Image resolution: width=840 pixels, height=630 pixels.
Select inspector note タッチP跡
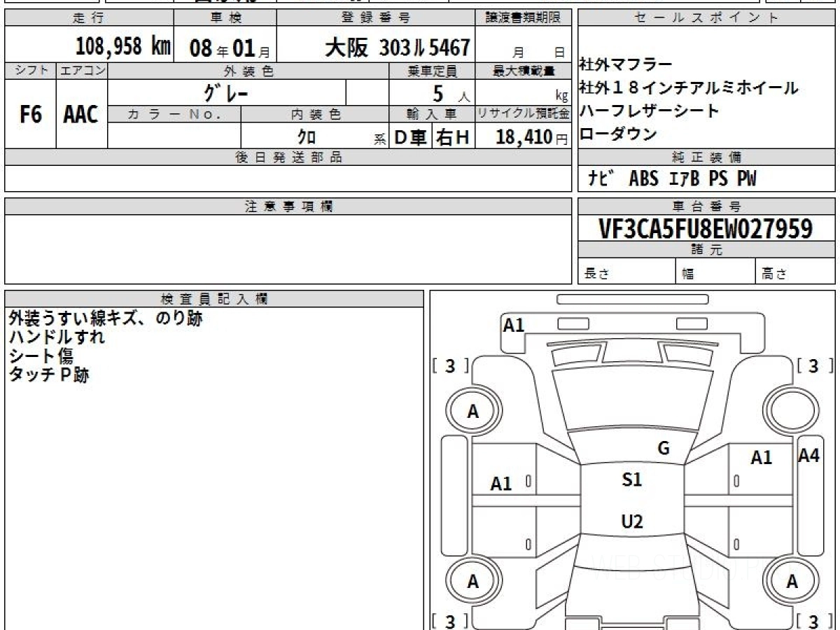[48, 374]
